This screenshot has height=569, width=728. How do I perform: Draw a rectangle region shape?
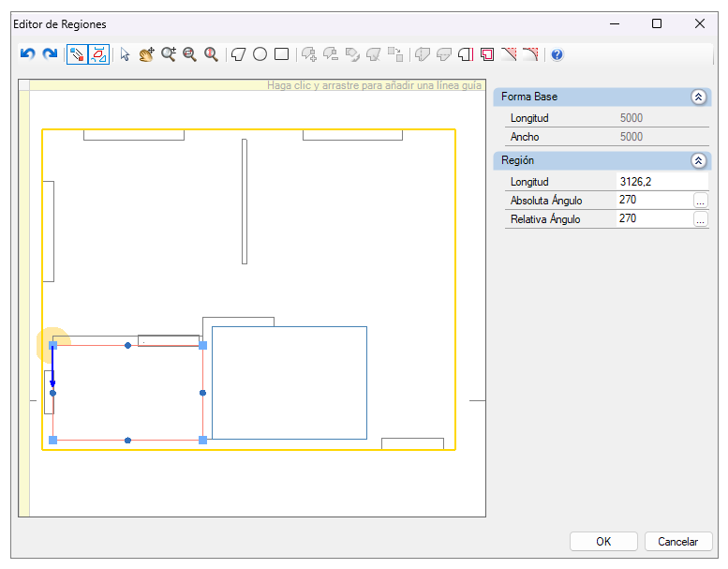click(281, 54)
